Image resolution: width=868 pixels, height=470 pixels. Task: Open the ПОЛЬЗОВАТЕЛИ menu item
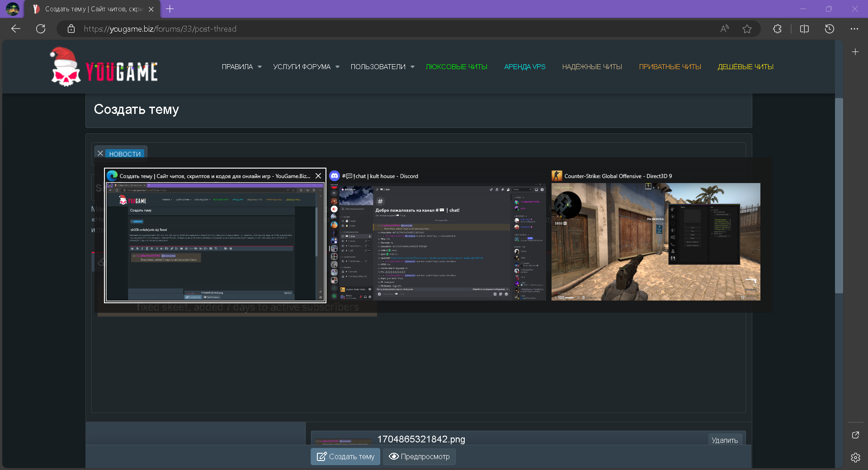click(378, 67)
